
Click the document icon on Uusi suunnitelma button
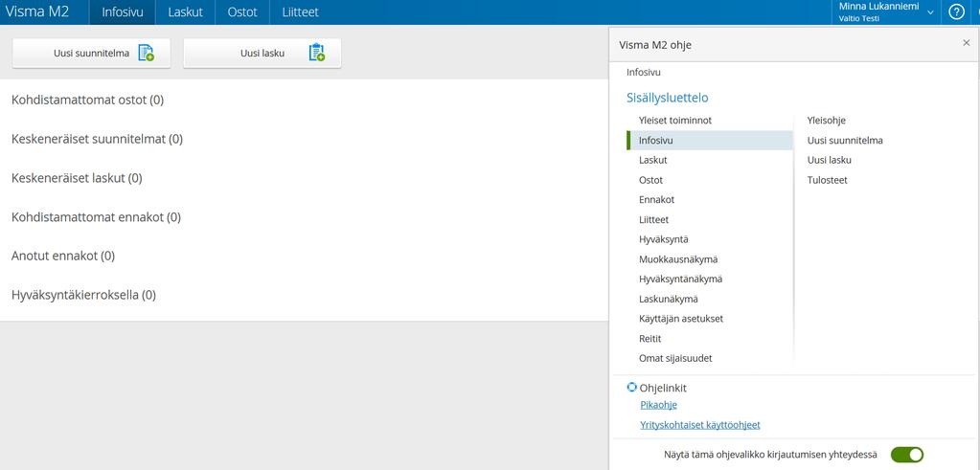[x=146, y=53]
